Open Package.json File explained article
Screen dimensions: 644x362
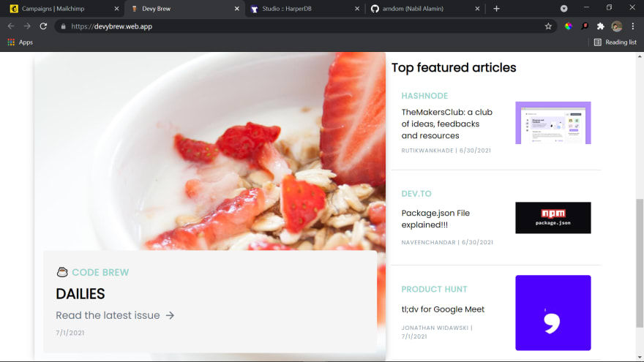(x=435, y=219)
